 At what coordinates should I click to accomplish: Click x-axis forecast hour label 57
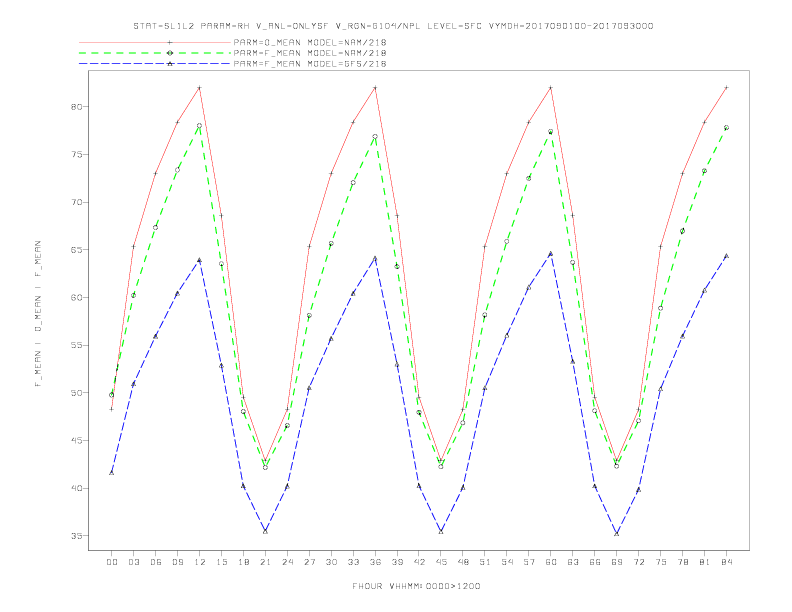coord(529,562)
